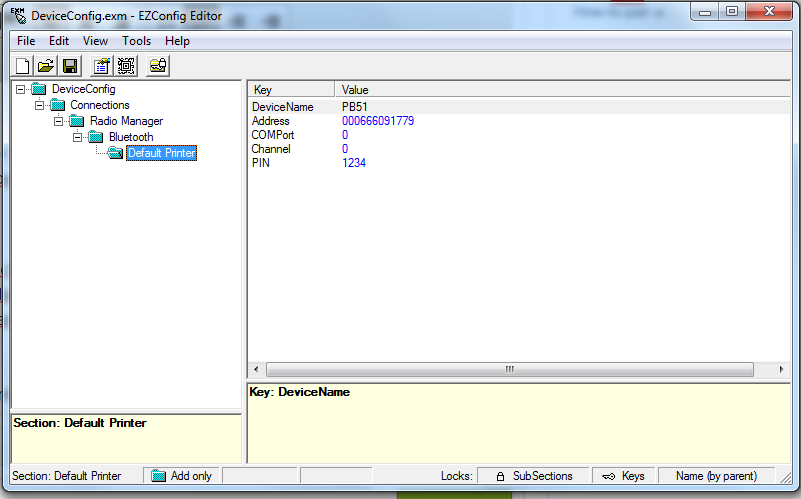
Task: Close the EZConfig Editor window
Action: 769,12
